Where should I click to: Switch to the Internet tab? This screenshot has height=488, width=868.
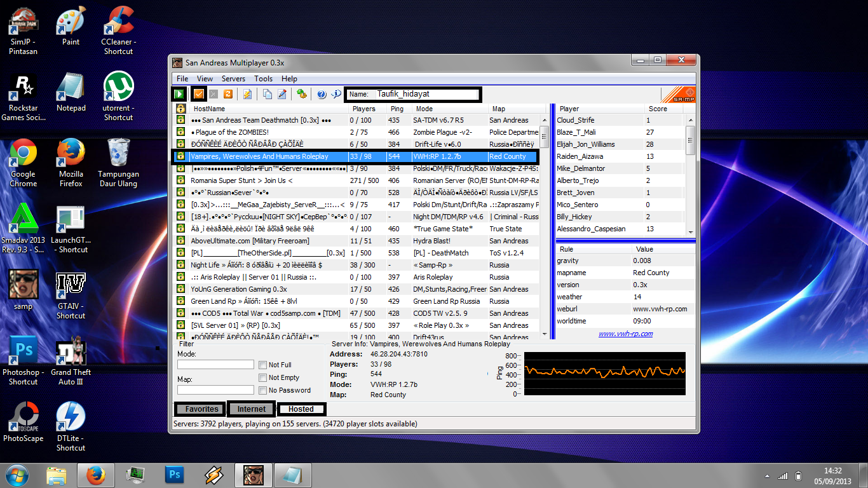click(252, 409)
